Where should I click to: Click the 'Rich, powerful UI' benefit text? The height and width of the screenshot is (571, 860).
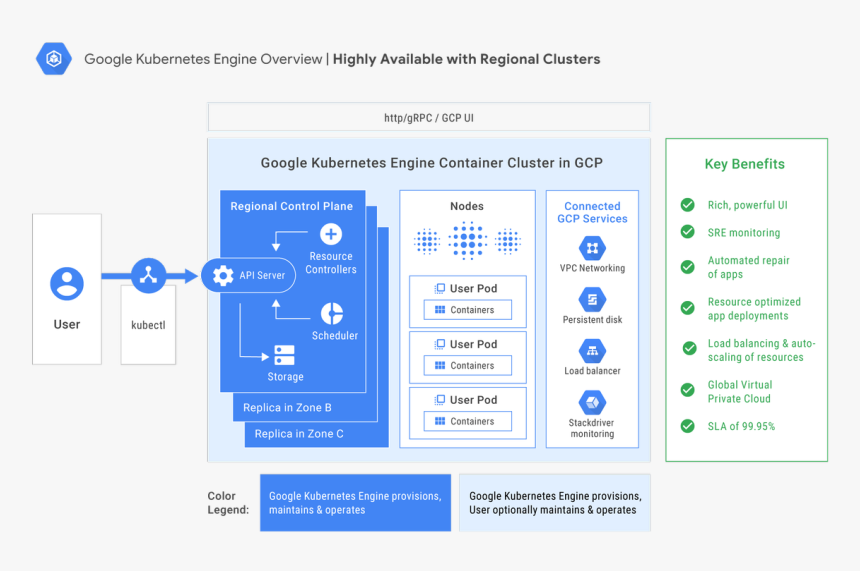pyautogui.click(x=748, y=205)
